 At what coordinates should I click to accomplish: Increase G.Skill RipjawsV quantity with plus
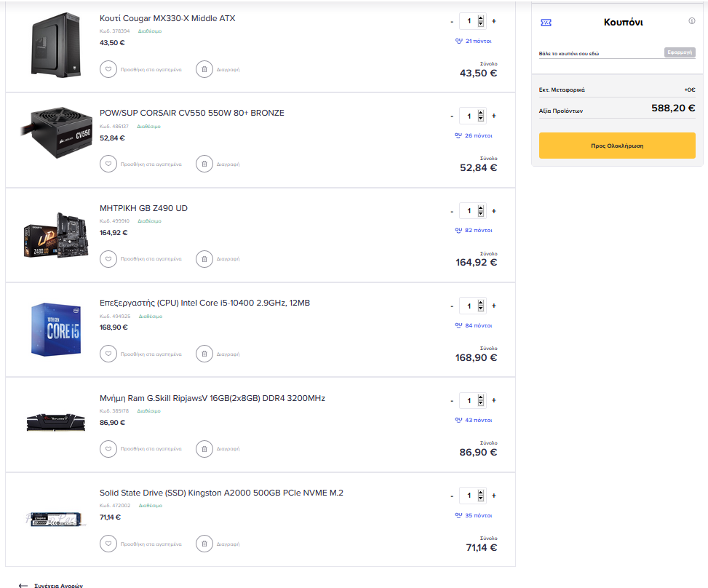click(x=494, y=400)
